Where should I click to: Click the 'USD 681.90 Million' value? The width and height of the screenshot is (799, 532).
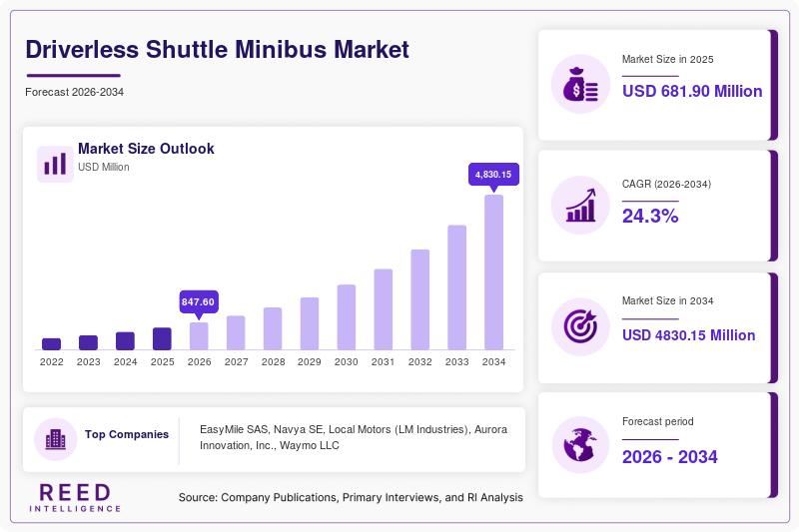coord(692,91)
